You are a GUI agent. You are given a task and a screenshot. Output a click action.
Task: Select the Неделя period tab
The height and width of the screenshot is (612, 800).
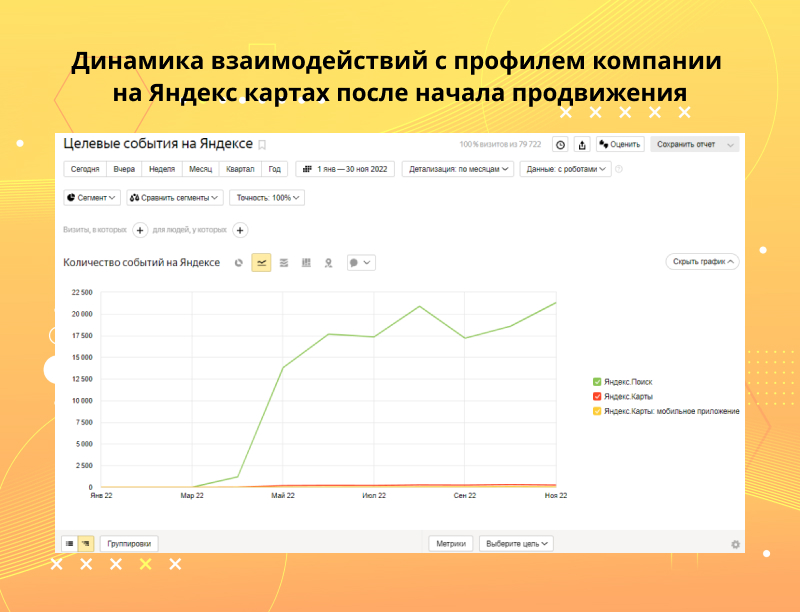(x=162, y=169)
